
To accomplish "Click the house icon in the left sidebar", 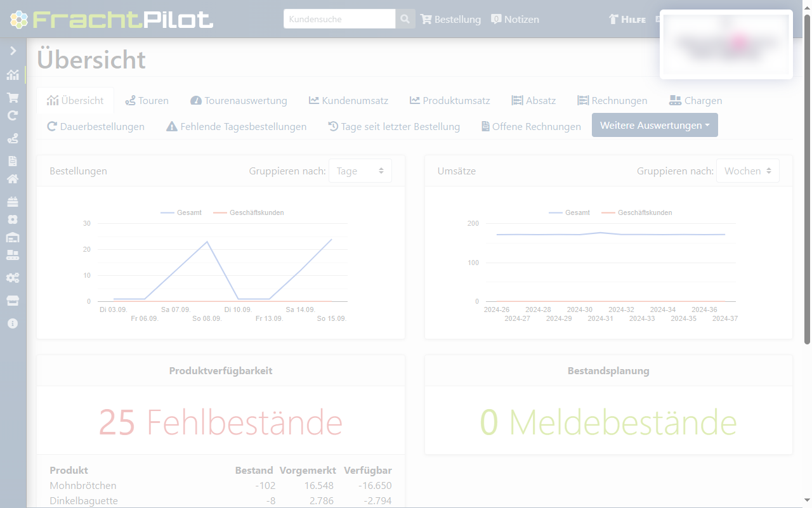I will 13,179.
